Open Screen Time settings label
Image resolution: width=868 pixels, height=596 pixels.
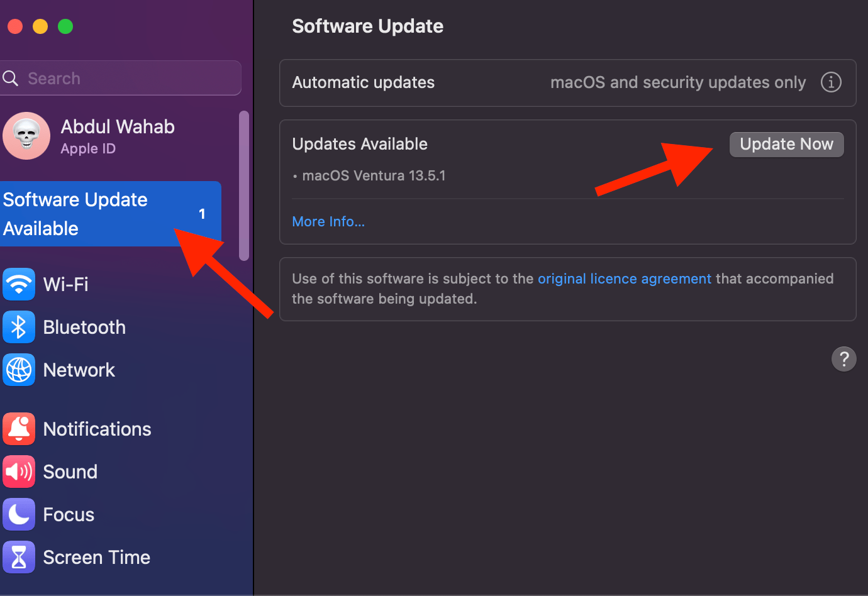(97, 557)
